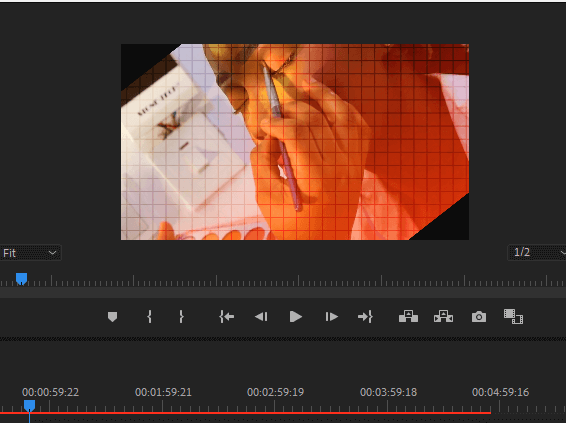This screenshot has width=566, height=423.
Task: Click the Extract button icon
Action: coord(443,316)
